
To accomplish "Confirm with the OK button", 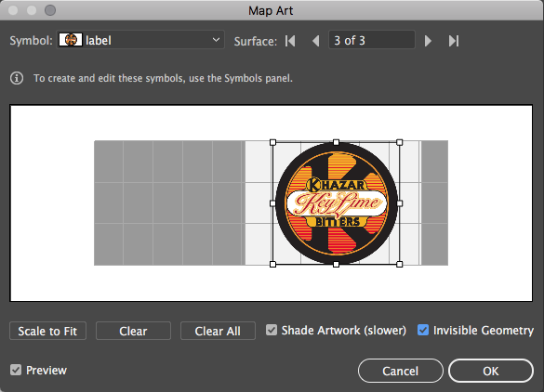I will point(491,371).
